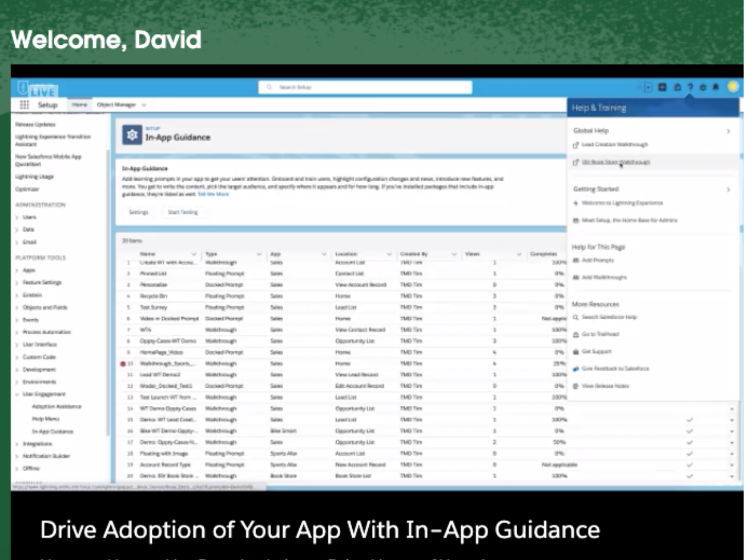Click the Help question mark icon
Image resolution: width=746 pixels, height=560 pixels.
690,87
